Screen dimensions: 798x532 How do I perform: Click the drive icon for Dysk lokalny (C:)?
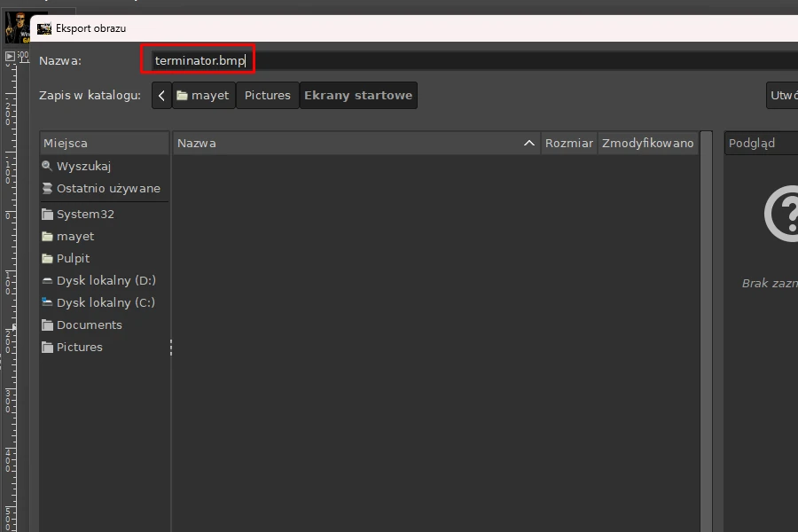pyautogui.click(x=47, y=302)
